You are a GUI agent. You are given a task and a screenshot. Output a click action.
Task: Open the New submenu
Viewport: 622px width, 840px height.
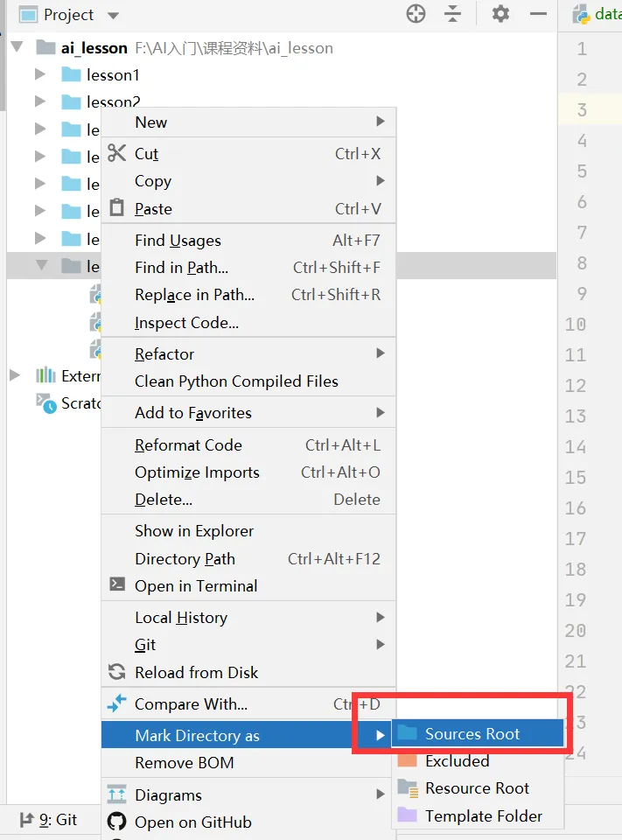tap(248, 122)
